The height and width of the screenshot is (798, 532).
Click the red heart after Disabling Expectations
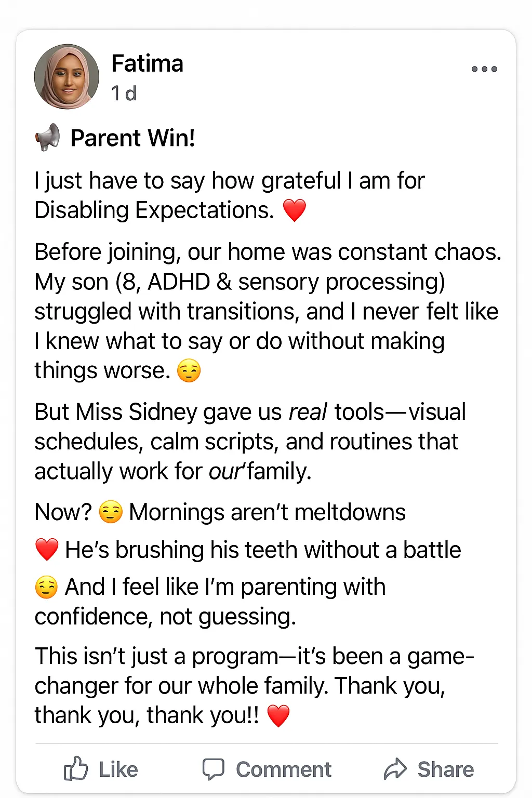295,210
